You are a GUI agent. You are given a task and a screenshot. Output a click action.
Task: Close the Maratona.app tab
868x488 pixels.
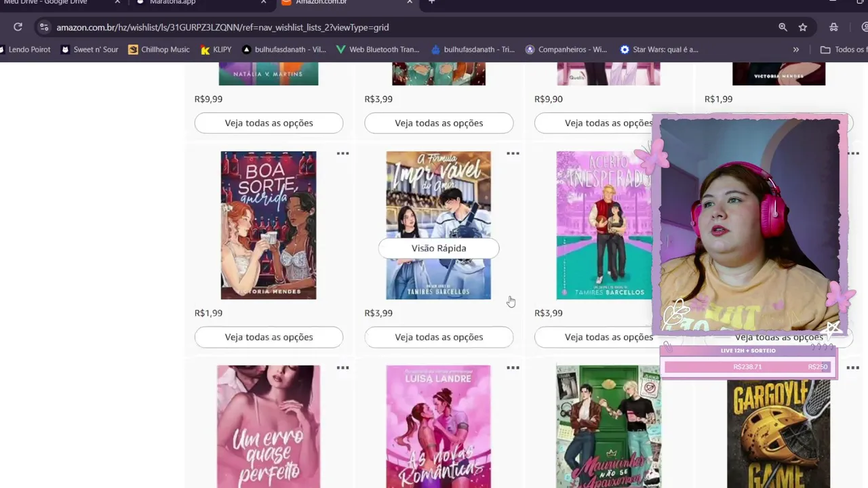pos(264,2)
